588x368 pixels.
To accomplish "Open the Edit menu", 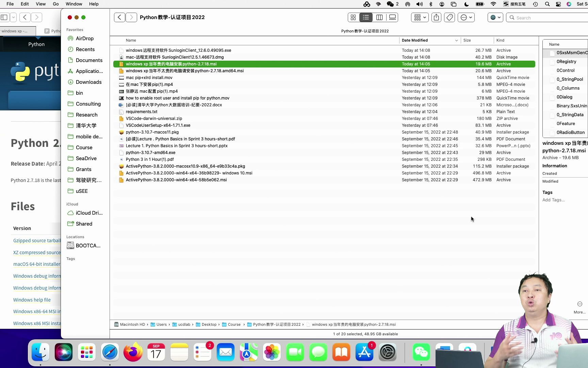I will [x=24, y=4].
